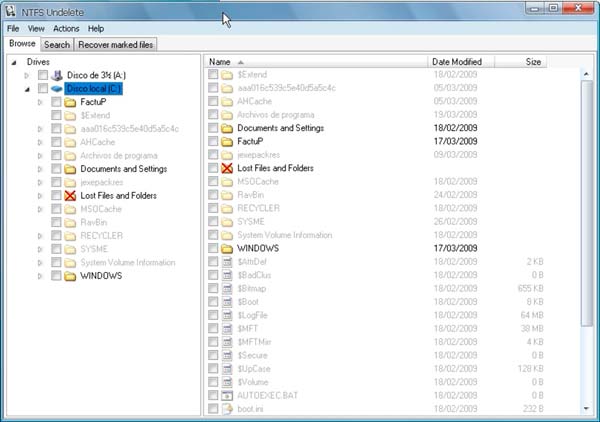600x422 pixels.
Task: Click the NTFS Undelete title bar app icon
Action: [10, 11]
